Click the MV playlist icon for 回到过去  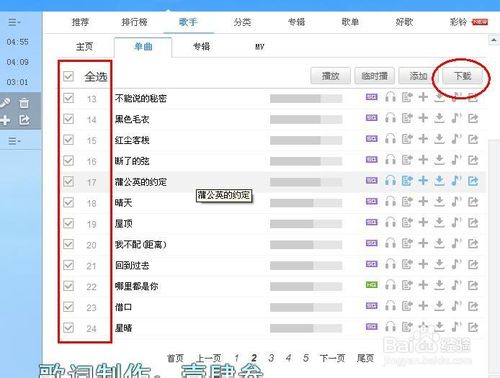point(407,264)
